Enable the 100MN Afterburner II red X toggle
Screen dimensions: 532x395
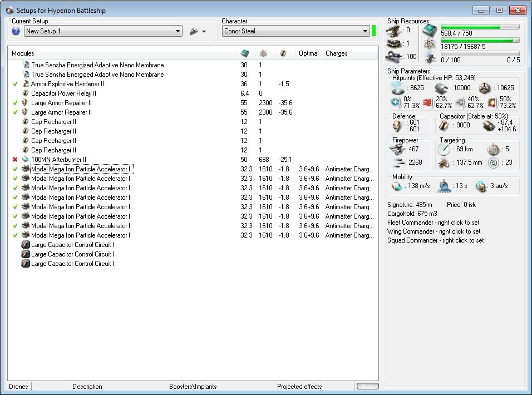(x=15, y=159)
